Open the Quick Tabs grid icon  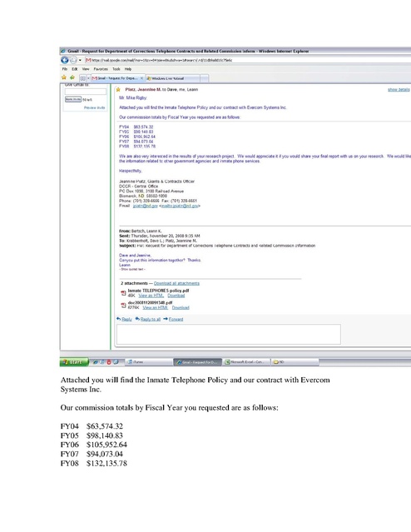point(82,78)
